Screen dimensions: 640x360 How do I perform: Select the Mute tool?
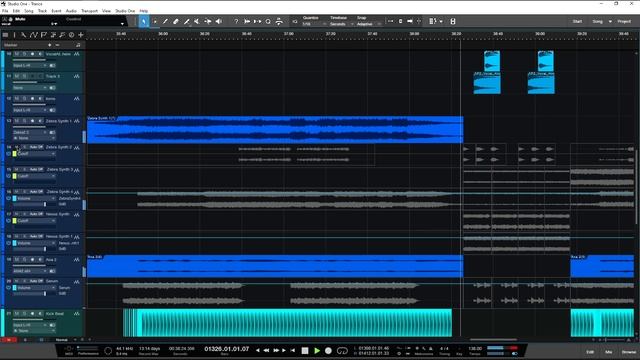197,22
